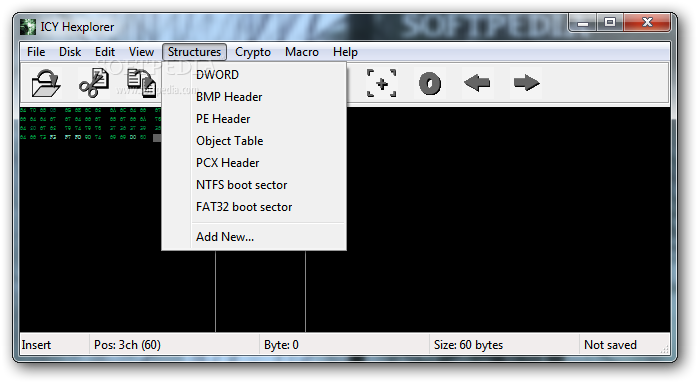
Task: Click the Copy documents toolbar icon
Action: (x=142, y=83)
